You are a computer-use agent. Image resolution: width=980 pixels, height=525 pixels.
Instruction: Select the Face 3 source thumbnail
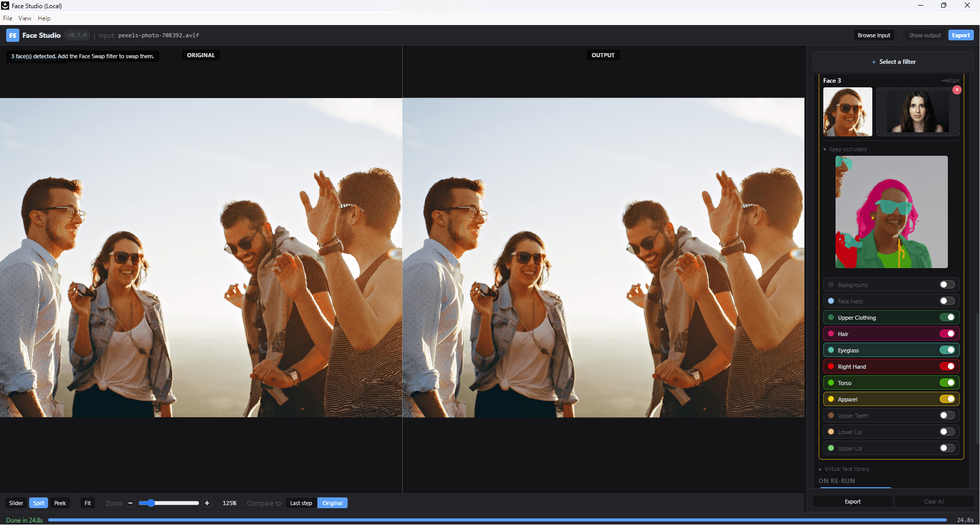pyautogui.click(x=848, y=112)
